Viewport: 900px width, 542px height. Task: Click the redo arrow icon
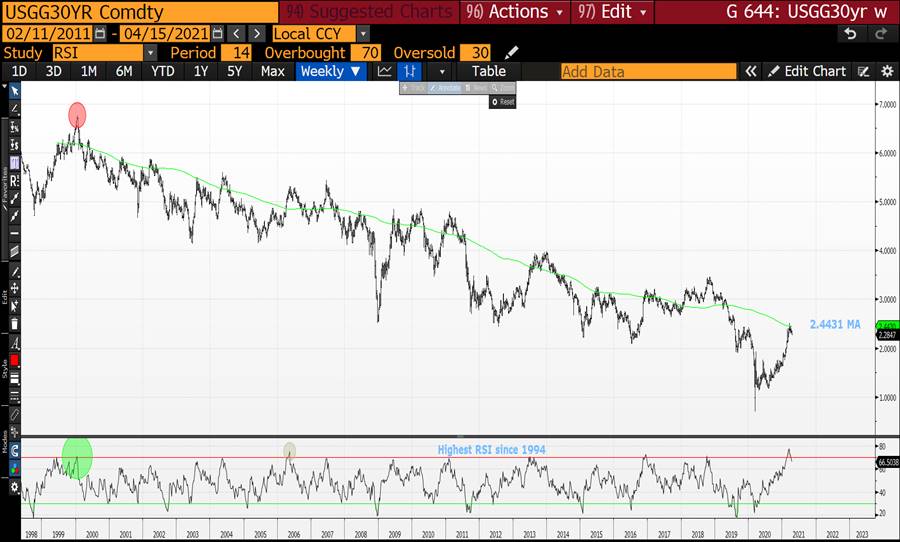(x=880, y=33)
